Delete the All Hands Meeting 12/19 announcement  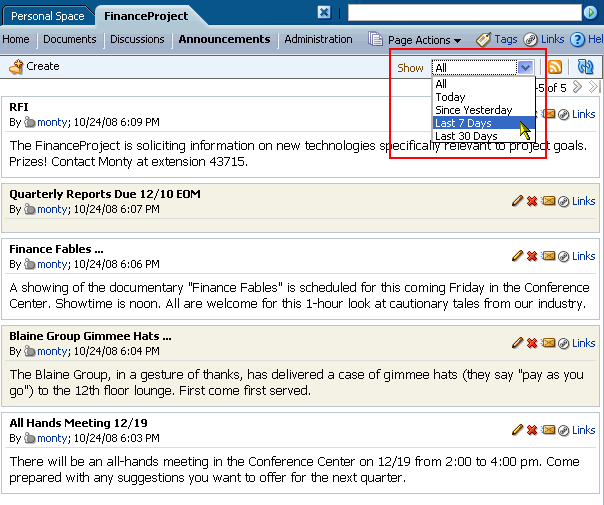pyautogui.click(x=532, y=430)
